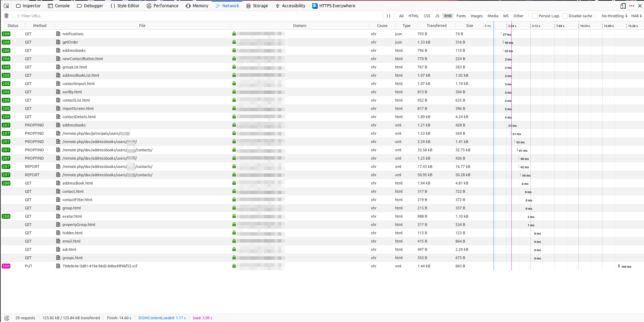Viewport: 644px width, 322px height.
Task: Click the 207 status badge for principals request
Action: (x=6, y=133)
